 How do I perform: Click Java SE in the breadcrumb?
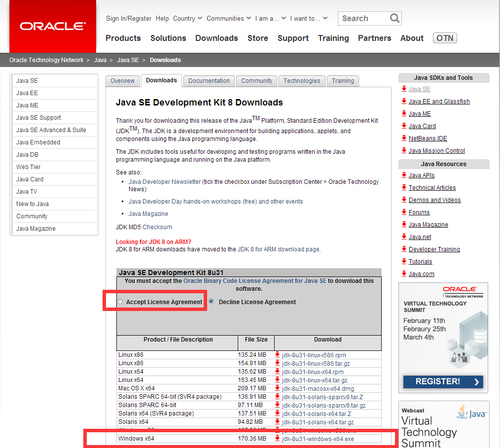click(128, 60)
